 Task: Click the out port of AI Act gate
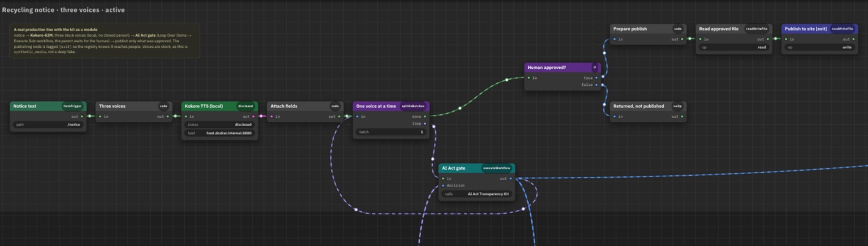tap(510, 178)
